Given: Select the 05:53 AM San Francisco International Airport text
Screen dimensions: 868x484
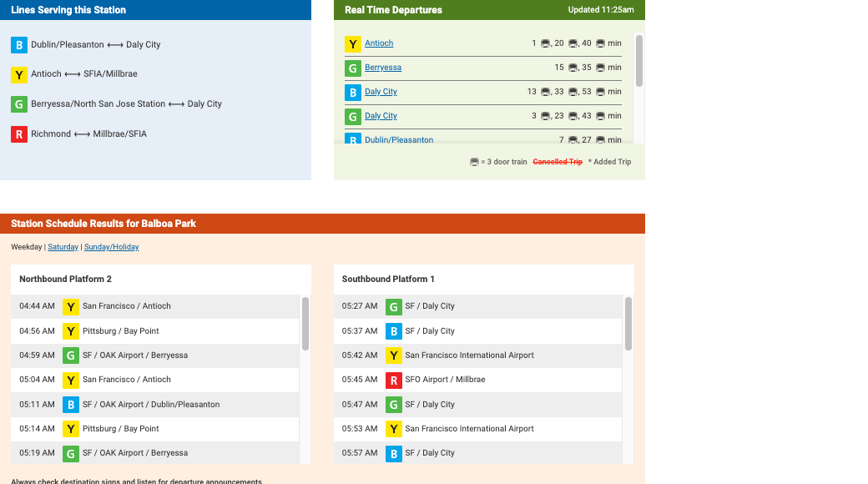Looking at the screenshot, I should (x=469, y=428).
